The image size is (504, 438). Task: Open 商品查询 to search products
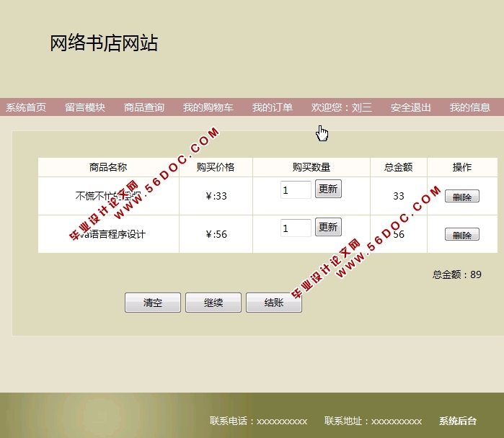tap(144, 107)
